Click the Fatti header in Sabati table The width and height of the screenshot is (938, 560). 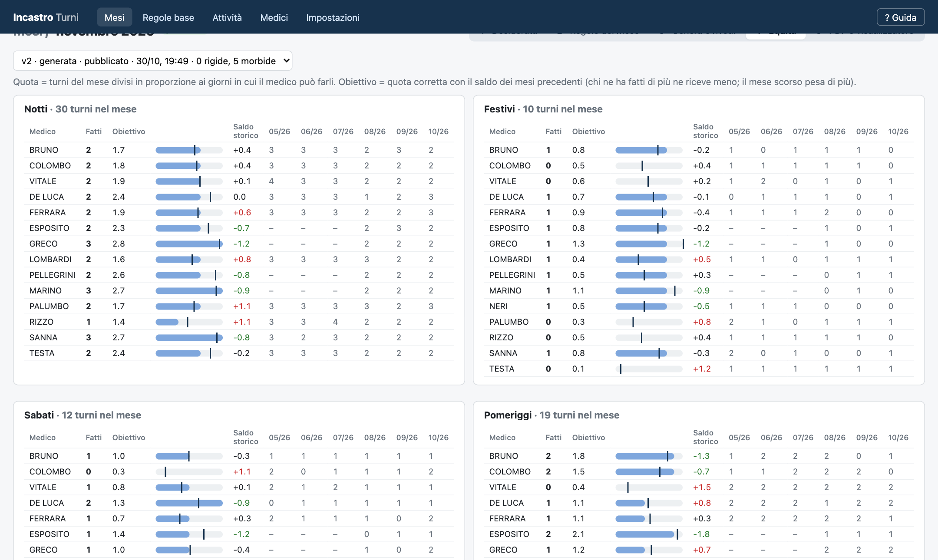click(94, 438)
